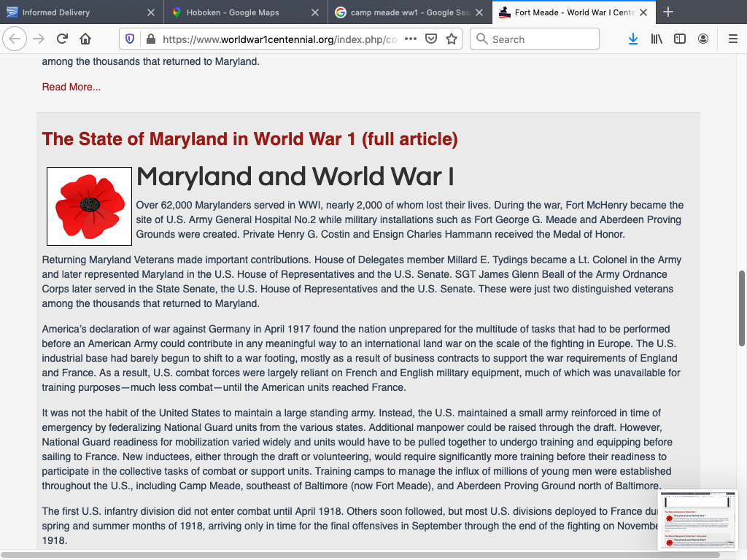Viewport: 747px width, 560px height.
Task: Follow the Read More link
Action: point(71,87)
